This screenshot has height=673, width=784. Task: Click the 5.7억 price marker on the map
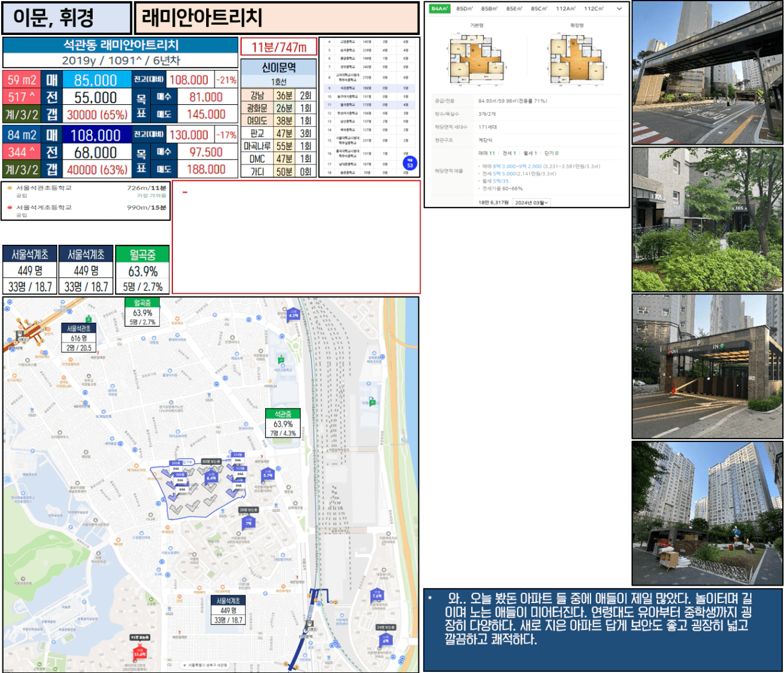[268, 475]
